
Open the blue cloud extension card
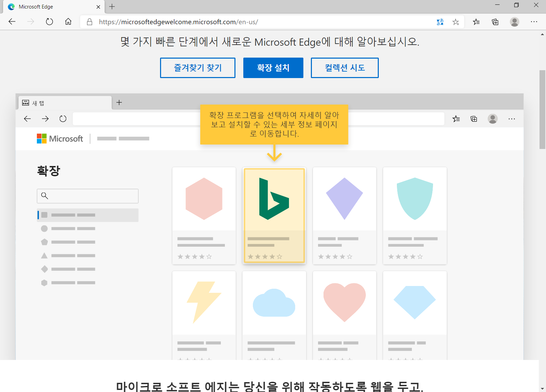[x=274, y=315]
